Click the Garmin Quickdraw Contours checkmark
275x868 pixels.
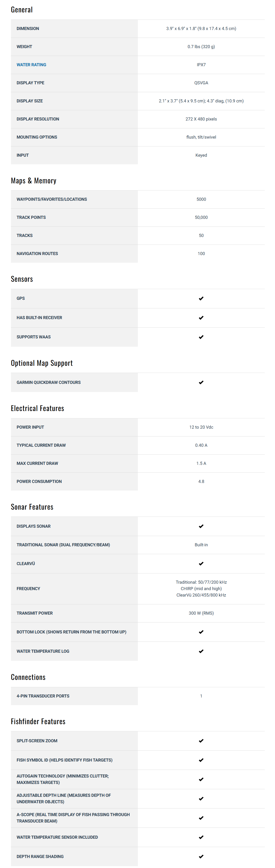[201, 382]
